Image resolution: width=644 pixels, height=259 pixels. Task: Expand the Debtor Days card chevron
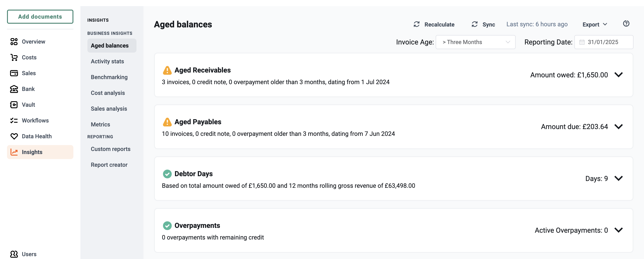tap(619, 178)
